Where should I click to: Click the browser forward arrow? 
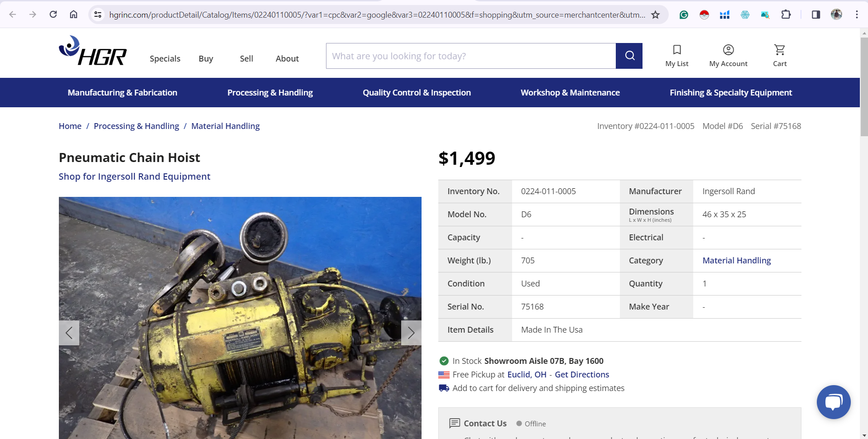pos(33,14)
